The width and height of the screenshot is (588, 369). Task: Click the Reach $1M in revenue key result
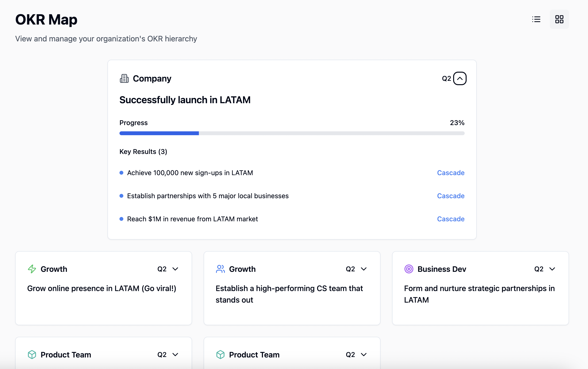[x=192, y=219]
